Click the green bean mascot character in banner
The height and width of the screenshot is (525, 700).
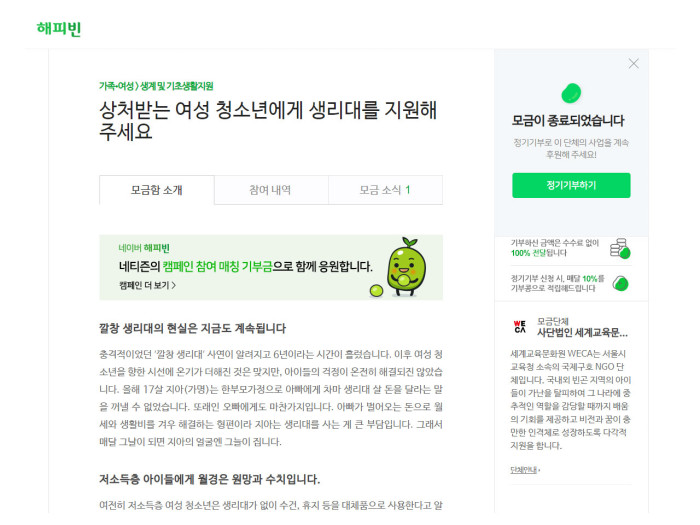(405, 267)
